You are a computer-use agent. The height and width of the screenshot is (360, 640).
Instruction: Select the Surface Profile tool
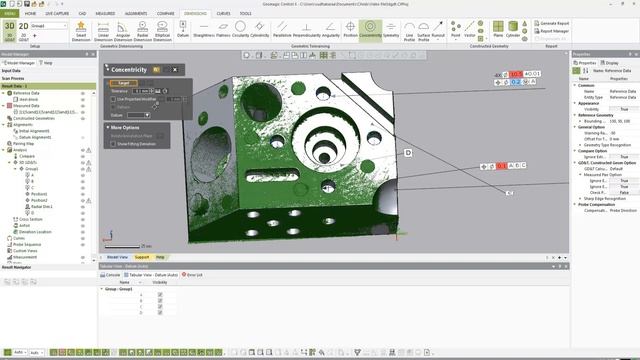click(424, 31)
